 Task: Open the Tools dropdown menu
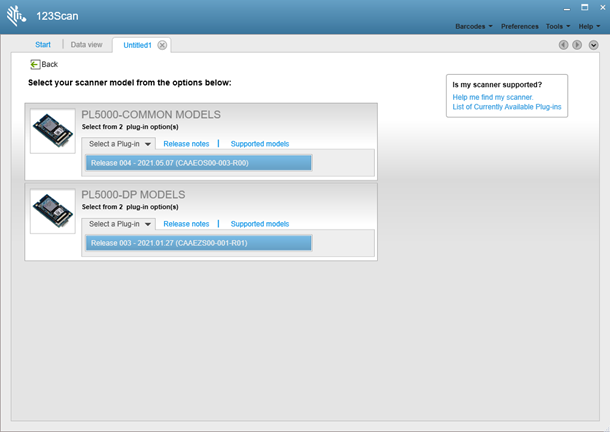[x=558, y=26]
